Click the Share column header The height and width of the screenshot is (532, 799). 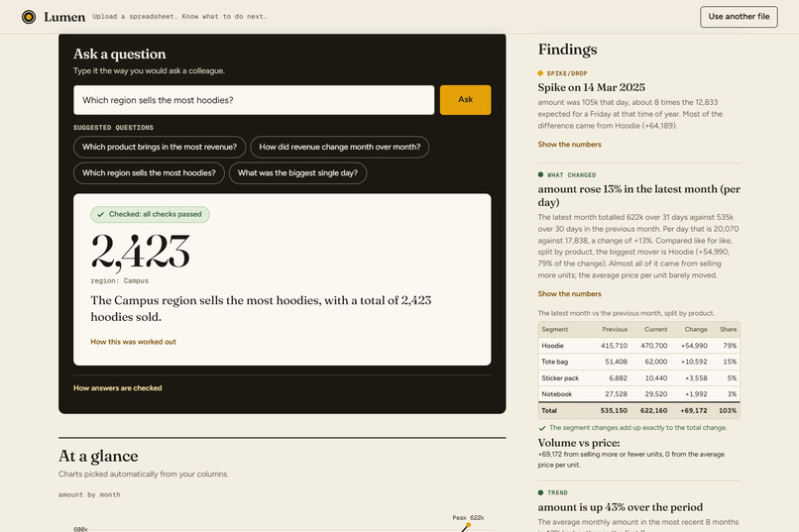click(729, 329)
